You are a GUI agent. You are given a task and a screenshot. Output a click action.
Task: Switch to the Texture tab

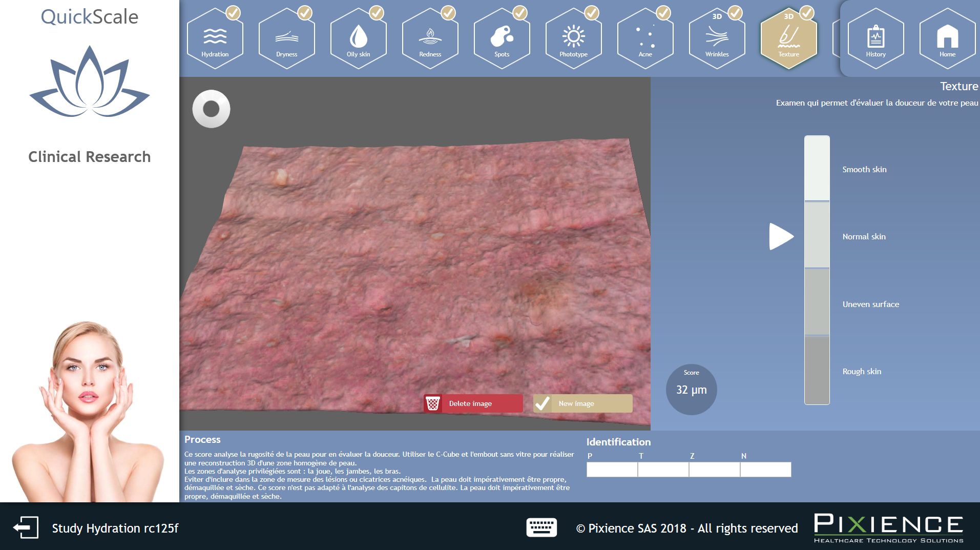click(788, 38)
